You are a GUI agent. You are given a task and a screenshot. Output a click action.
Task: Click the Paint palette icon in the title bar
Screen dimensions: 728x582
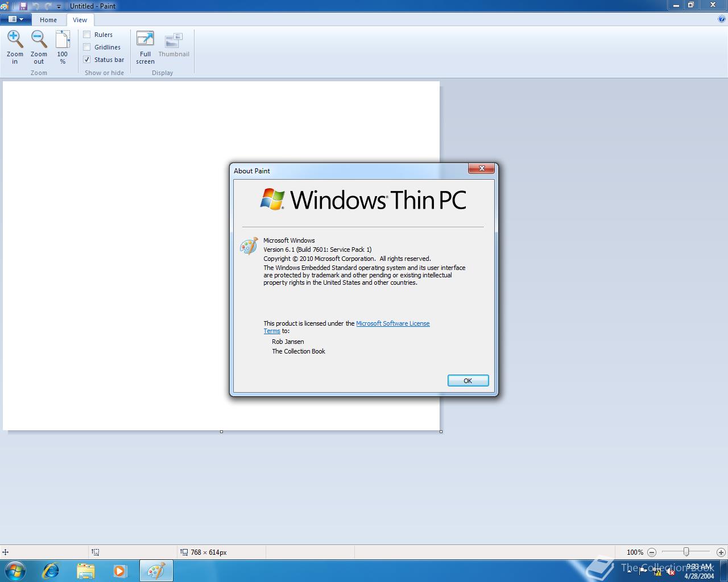coord(5,6)
